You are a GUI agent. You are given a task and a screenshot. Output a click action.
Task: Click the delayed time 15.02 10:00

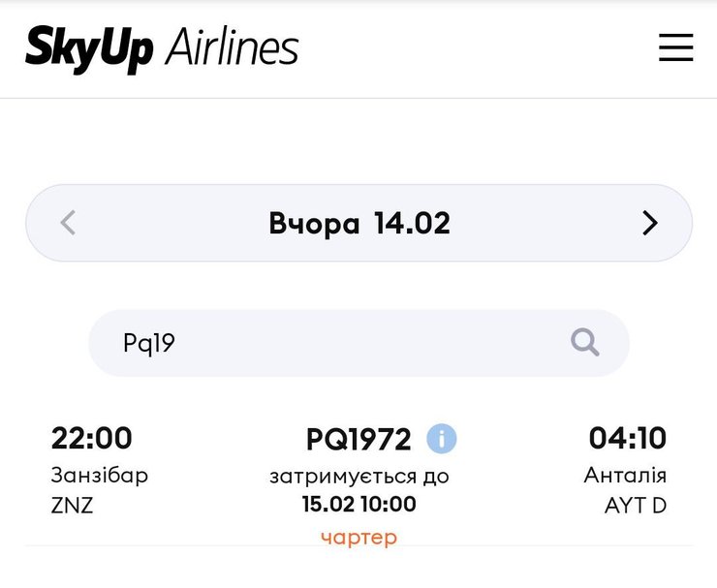pyautogui.click(x=358, y=505)
